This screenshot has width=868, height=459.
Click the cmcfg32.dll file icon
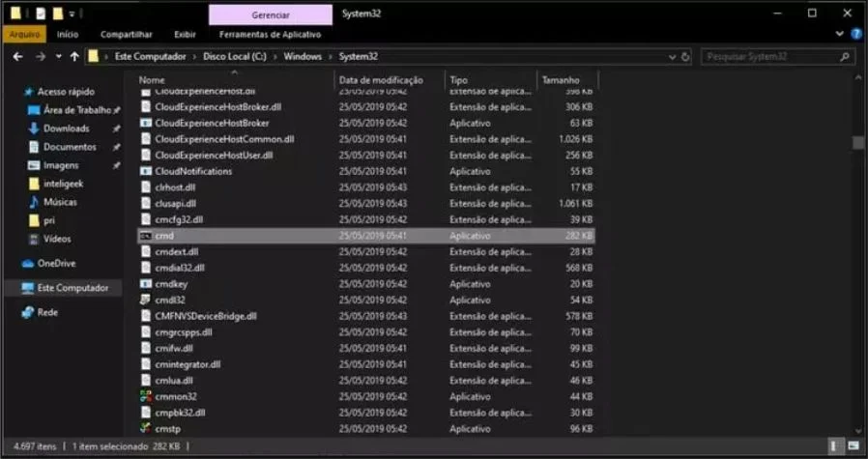146,219
